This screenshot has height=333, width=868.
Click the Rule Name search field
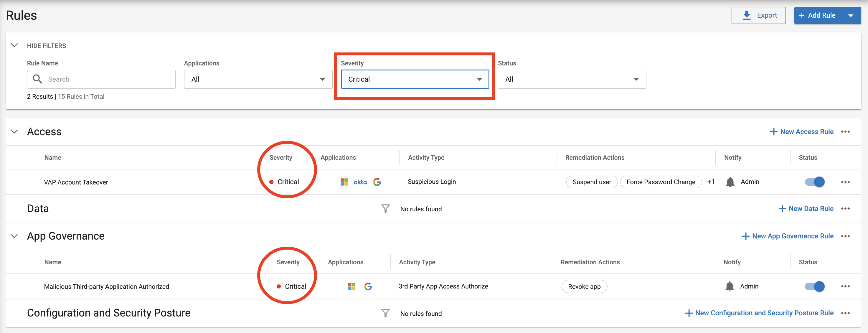click(101, 79)
